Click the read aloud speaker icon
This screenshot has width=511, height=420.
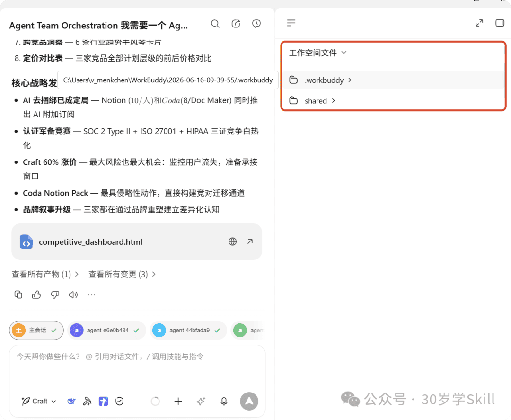click(x=73, y=295)
